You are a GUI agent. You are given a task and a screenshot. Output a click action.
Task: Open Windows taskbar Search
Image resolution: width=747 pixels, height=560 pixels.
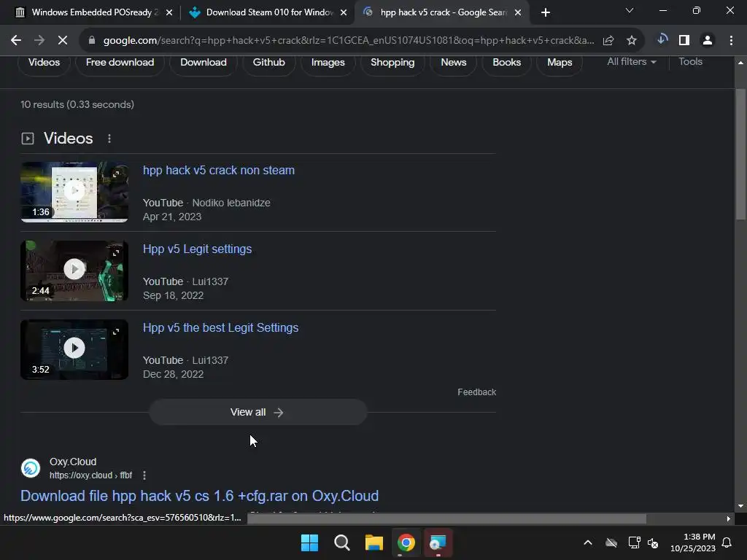point(341,542)
